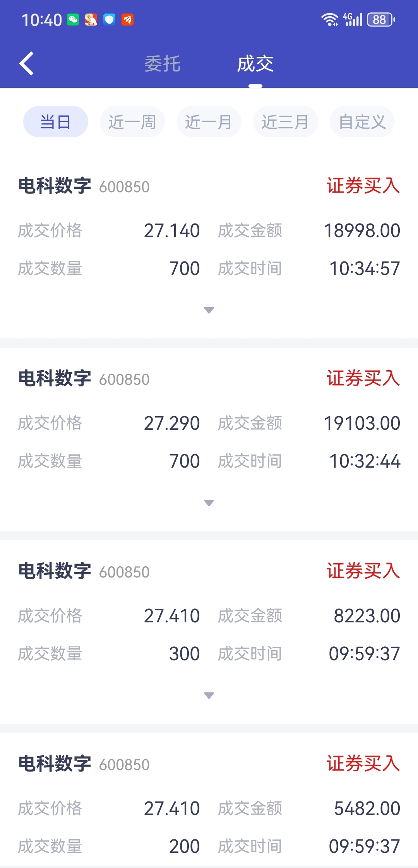Image resolution: width=418 pixels, height=868 pixels.
Task: Open the 电科数字 trade with amount 5482.00
Action: pyautogui.click(x=55, y=764)
